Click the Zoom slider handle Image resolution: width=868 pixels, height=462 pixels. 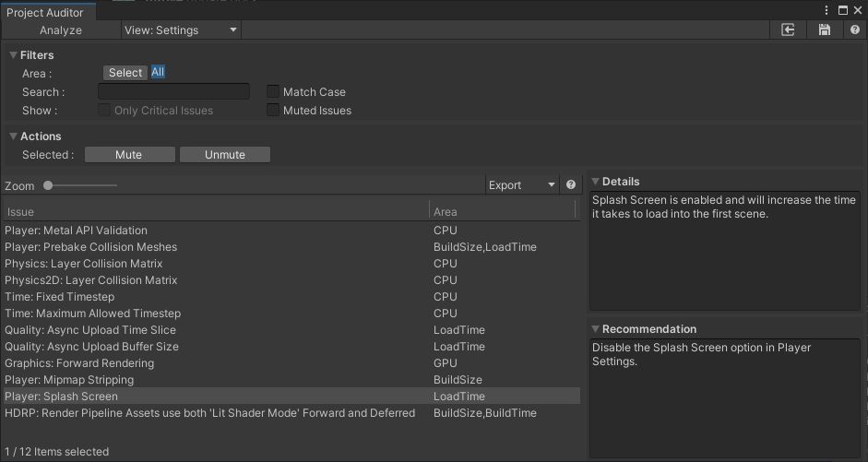click(x=48, y=185)
